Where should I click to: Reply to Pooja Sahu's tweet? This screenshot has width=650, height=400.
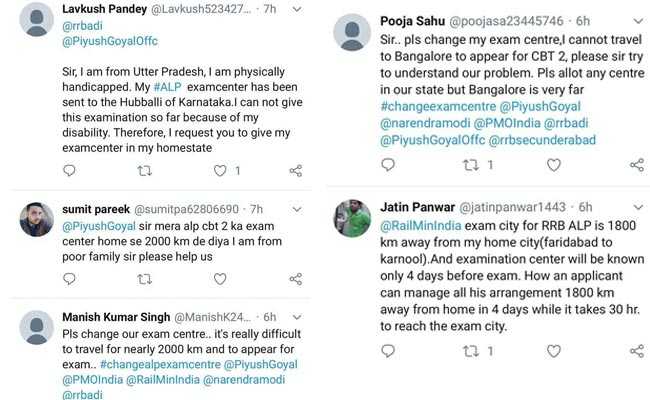(389, 165)
